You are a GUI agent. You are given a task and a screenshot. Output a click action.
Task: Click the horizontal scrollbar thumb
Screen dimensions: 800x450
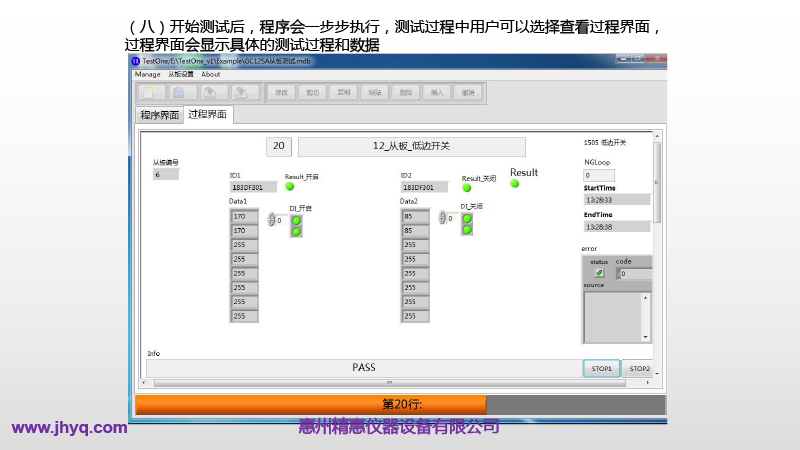(390, 383)
